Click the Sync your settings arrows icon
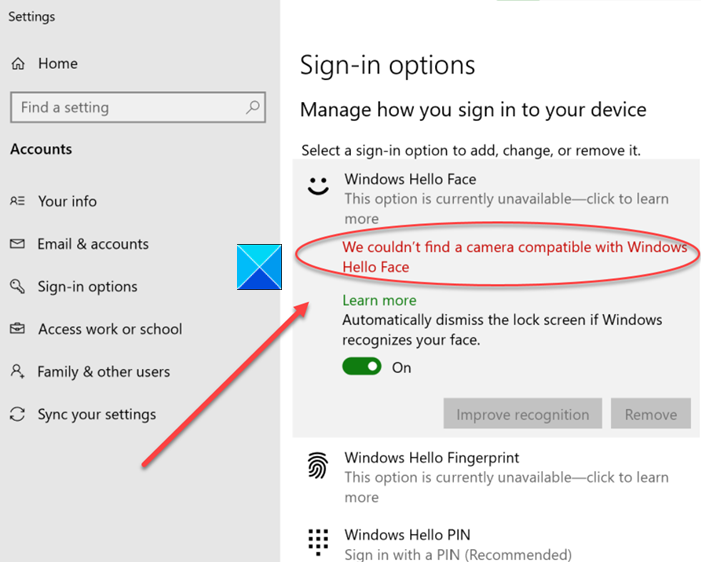Viewport: 701px width, 562px height. click(17, 414)
